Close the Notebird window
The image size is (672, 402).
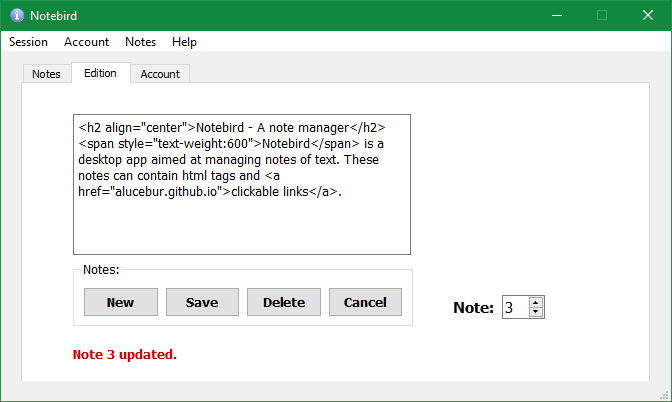point(648,15)
